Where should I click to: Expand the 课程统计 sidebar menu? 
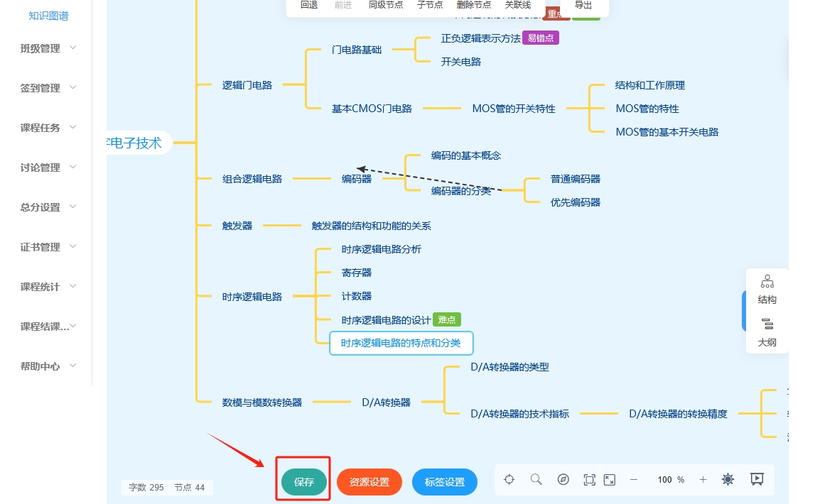(48, 287)
